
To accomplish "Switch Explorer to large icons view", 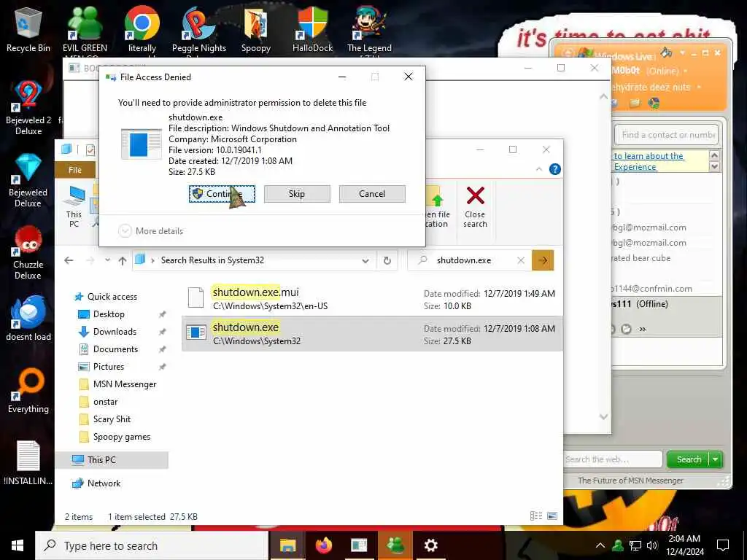I will coord(552,516).
